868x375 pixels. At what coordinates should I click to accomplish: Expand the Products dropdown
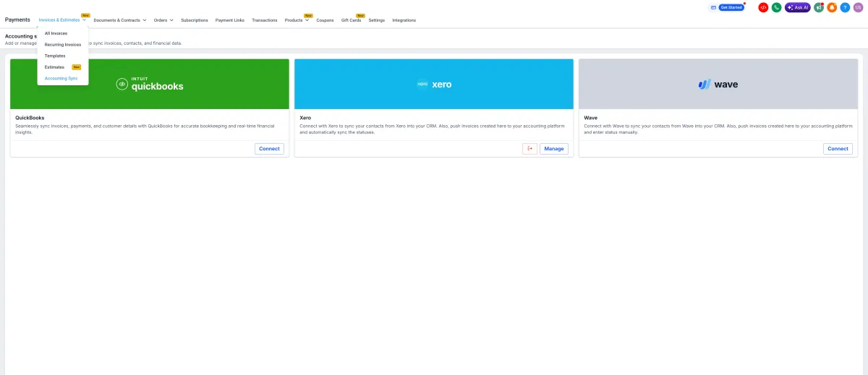[x=297, y=20]
